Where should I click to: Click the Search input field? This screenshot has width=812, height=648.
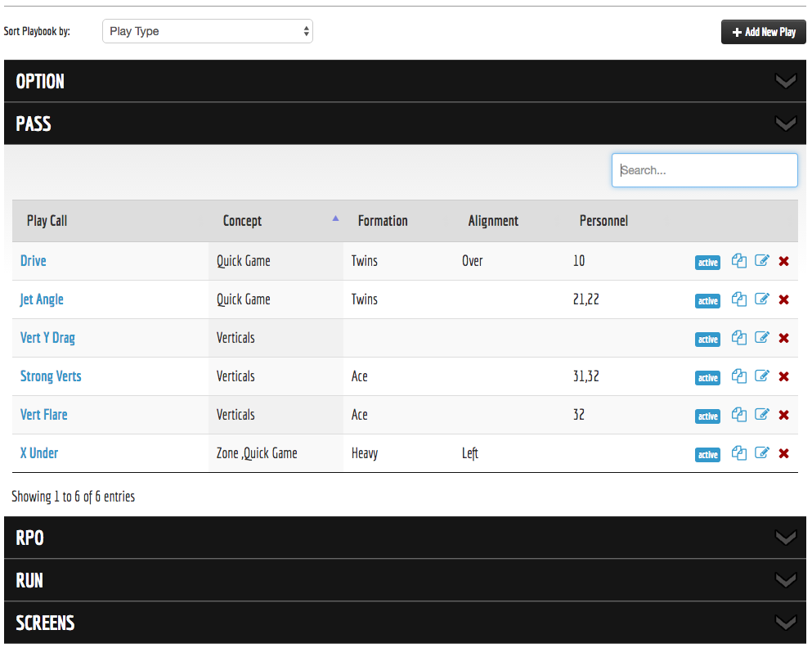tap(705, 170)
